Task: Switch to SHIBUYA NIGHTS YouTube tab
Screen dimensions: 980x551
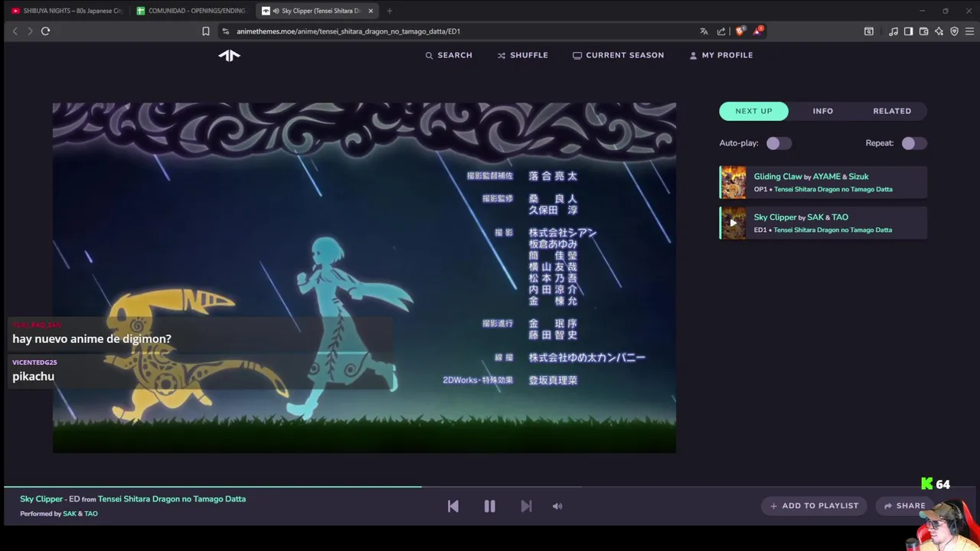Action: [67, 11]
